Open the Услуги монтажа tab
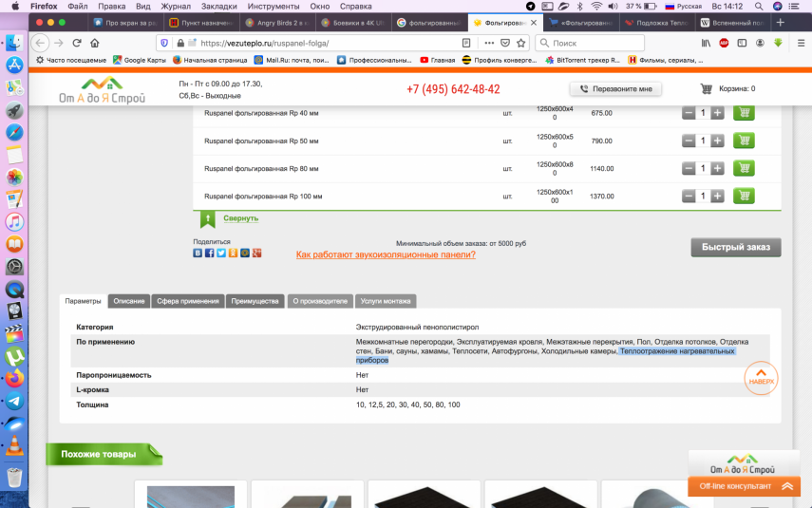 tap(386, 301)
